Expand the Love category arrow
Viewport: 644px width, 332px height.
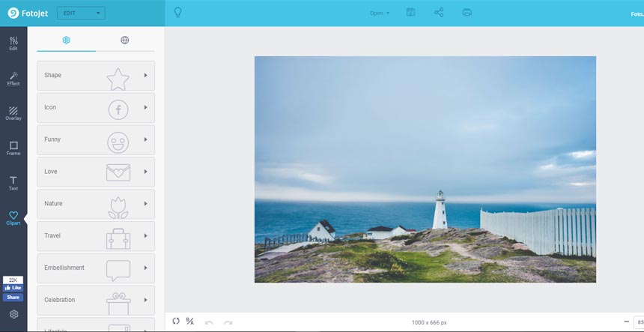[145, 172]
